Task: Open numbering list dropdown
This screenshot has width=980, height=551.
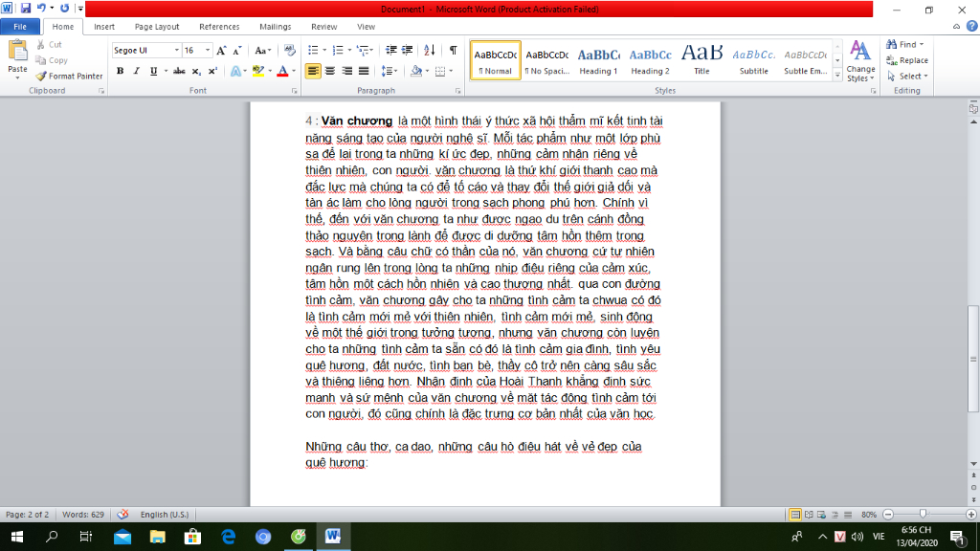Action: pos(348,51)
